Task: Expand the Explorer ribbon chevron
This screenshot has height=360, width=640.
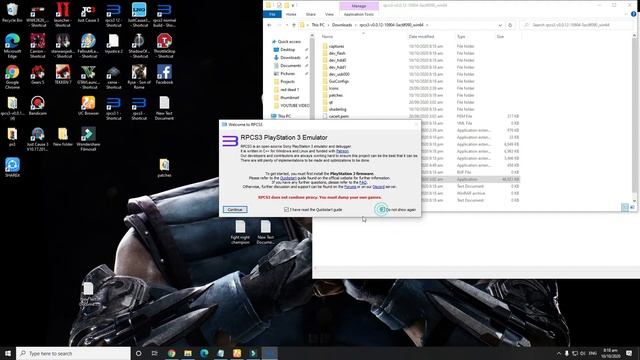Action: click(627, 14)
